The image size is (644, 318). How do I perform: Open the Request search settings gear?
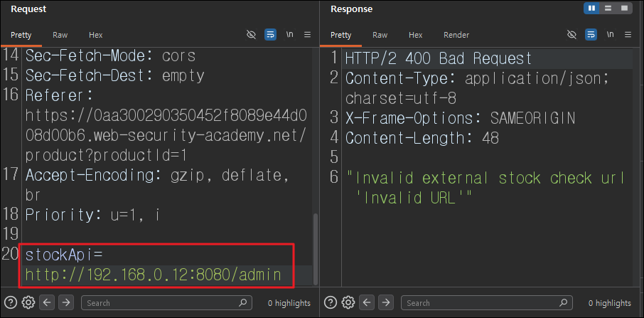(28, 303)
